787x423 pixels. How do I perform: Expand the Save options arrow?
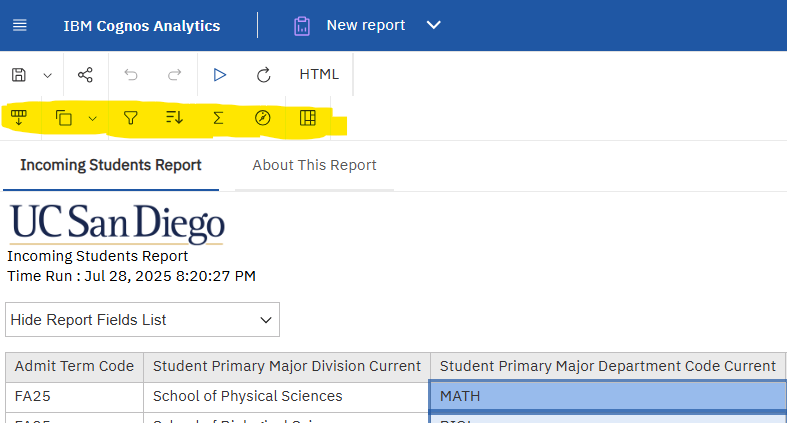[48, 76]
